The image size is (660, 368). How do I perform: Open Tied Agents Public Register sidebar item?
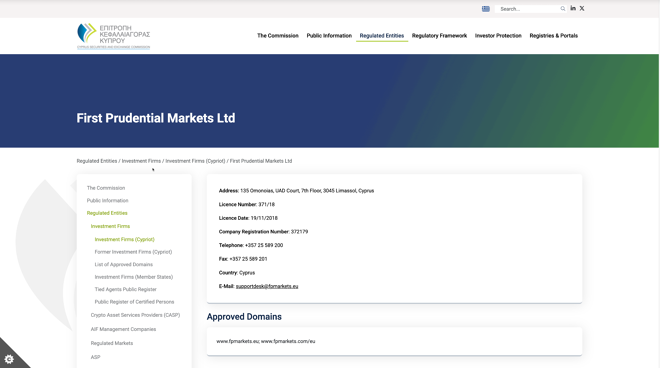(125, 289)
